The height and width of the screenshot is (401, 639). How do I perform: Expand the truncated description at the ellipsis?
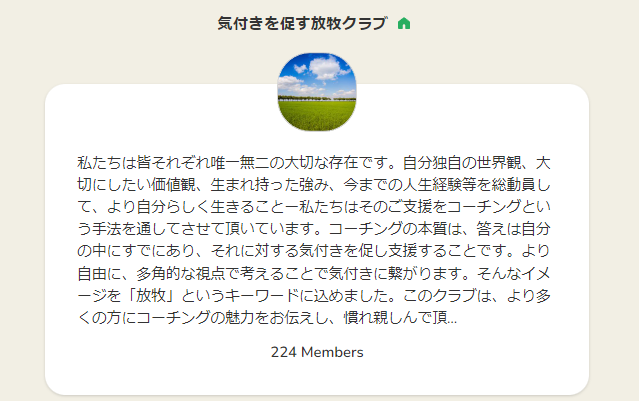pyautogui.click(x=453, y=320)
